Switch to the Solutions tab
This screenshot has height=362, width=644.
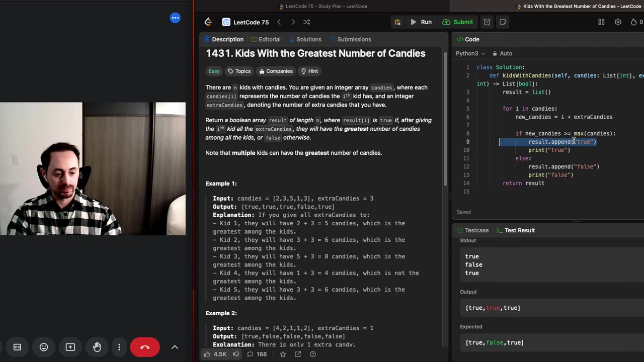coord(304,39)
